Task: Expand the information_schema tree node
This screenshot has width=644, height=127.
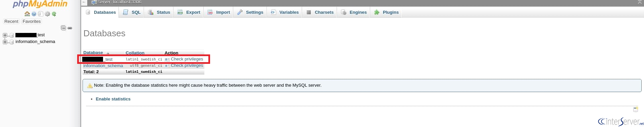Action: click(5, 42)
